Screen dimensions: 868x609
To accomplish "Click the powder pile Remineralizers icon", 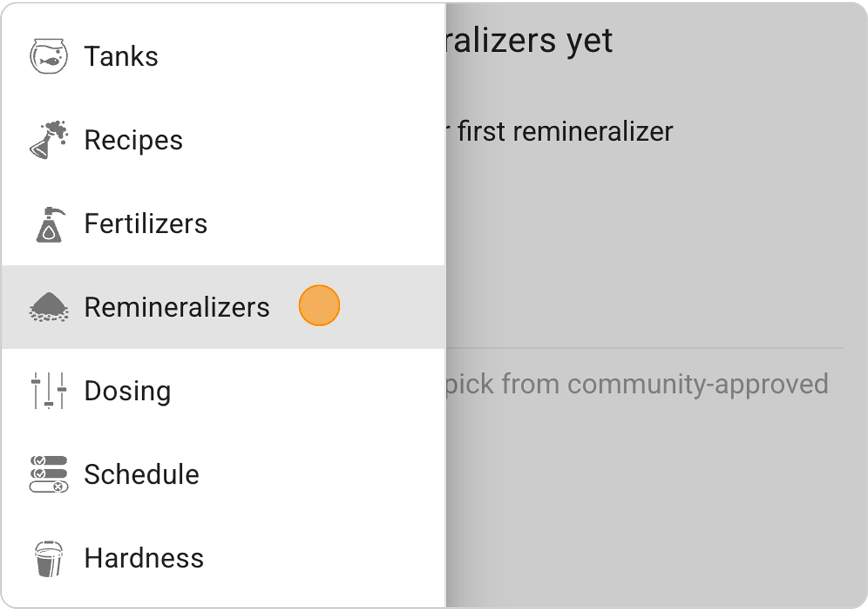I will (x=49, y=307).
